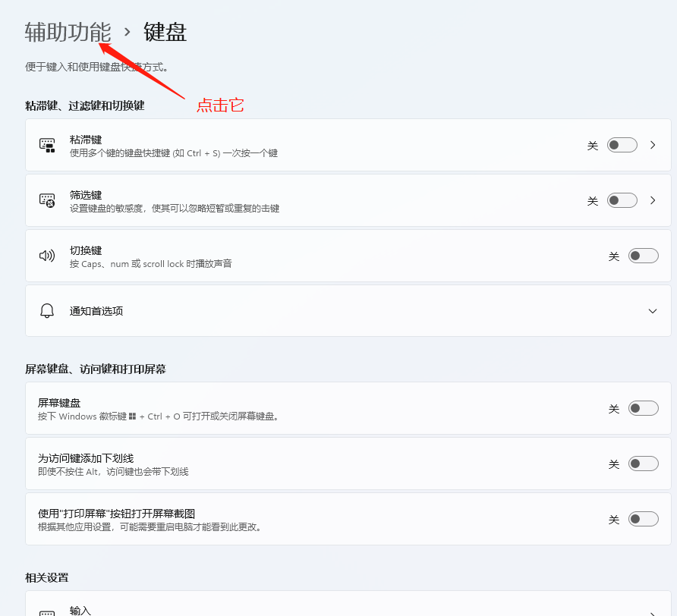The height and width of the screenshot is (616, 677).
Task: Click the Windows logo in 屏幕键盘 description
Action: click(x=132, y=416)
